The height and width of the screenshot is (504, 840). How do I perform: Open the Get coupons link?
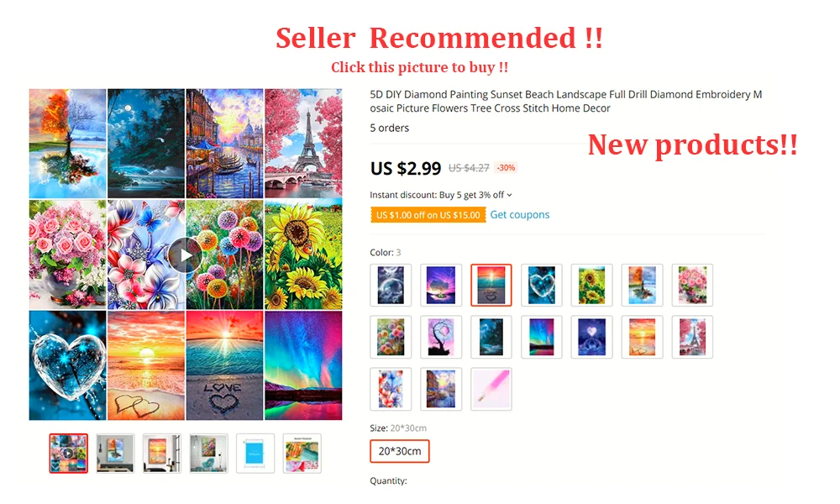pyautogui.click(x=520, y=215)
